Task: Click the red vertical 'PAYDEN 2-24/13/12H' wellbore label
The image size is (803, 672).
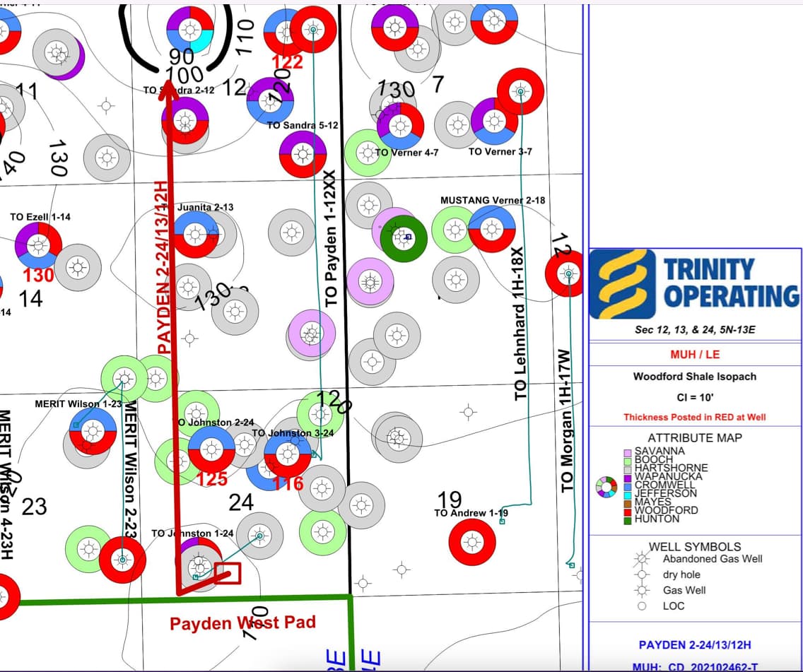Action: (163, 267)
